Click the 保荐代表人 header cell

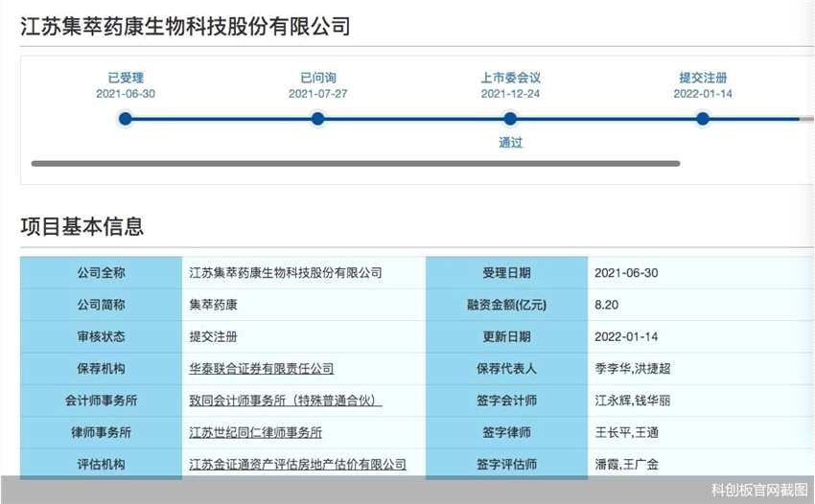click(507, 368)
